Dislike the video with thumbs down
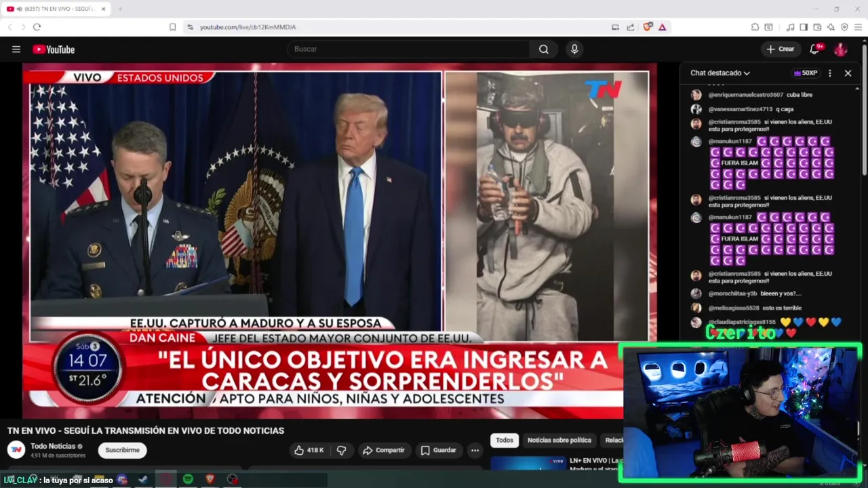The image size is (868, 488). click(341, 450)
